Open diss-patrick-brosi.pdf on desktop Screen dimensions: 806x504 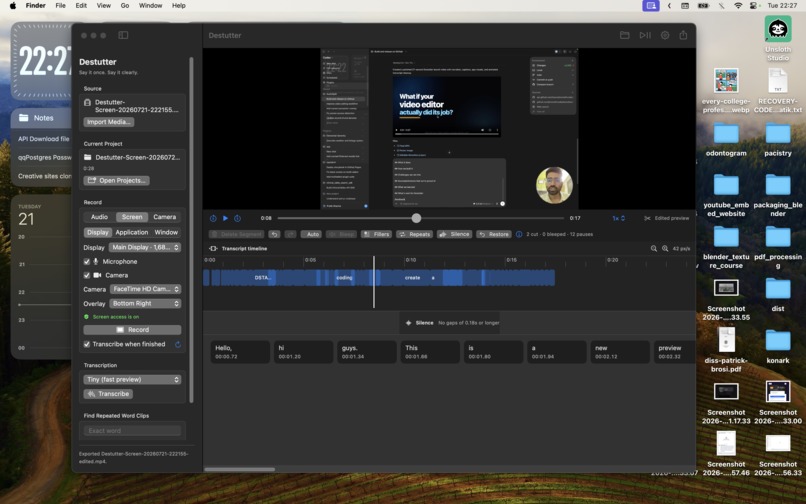[x=726, y=339]
